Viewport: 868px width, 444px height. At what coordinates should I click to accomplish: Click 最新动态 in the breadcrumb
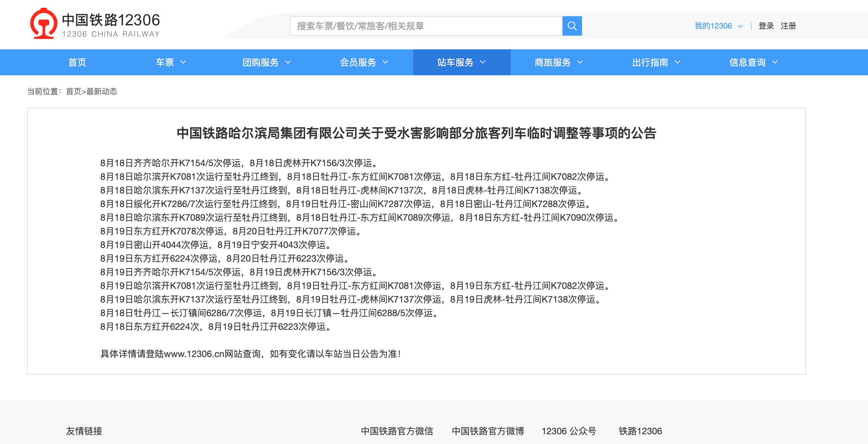(x=102, y=92)
